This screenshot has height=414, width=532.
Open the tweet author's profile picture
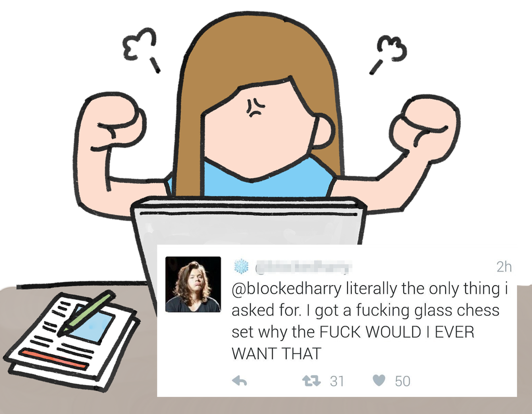[x=193, y=284]
